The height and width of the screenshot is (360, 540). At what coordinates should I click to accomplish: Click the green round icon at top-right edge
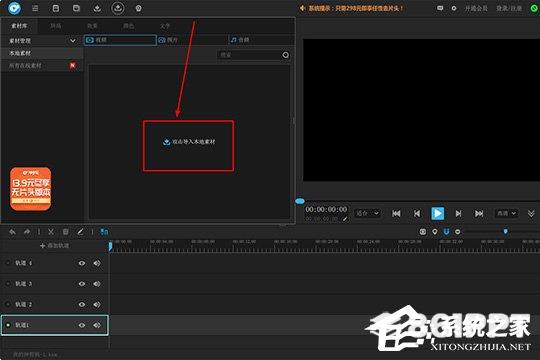(x=534, y=8)
